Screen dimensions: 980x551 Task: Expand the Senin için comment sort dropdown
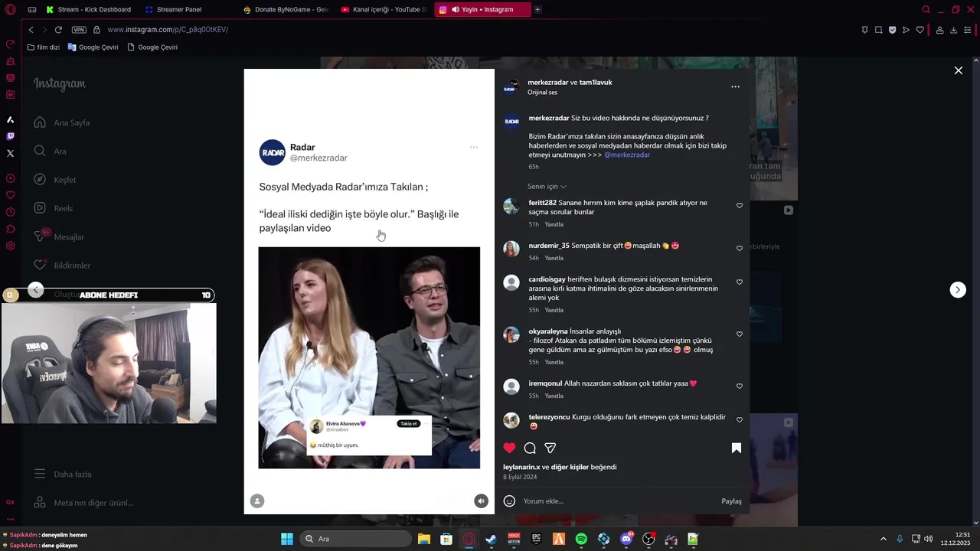[x=547, y=187]
